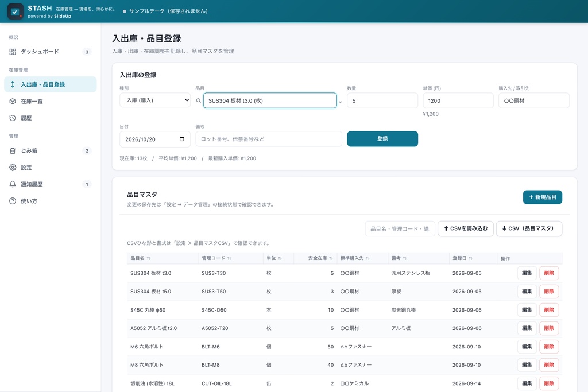The image size is (588, 392).
Task: Sort by 品目名 column arrows
Action: (149, 258)
